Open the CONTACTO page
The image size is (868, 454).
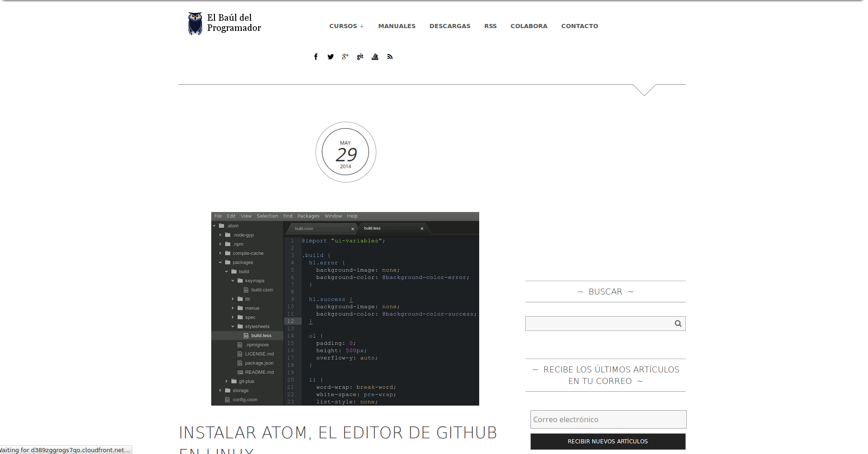[579, 26]
